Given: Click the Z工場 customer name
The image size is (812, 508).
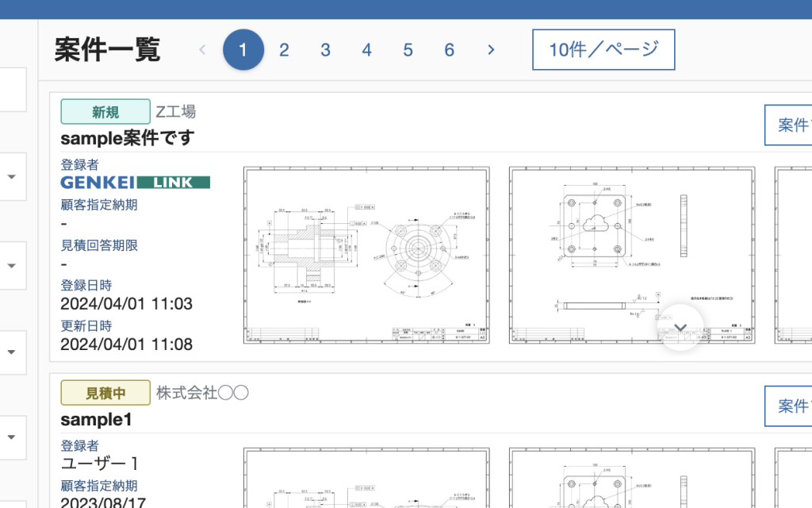Looking at the screenshot, I should [176, 111].
